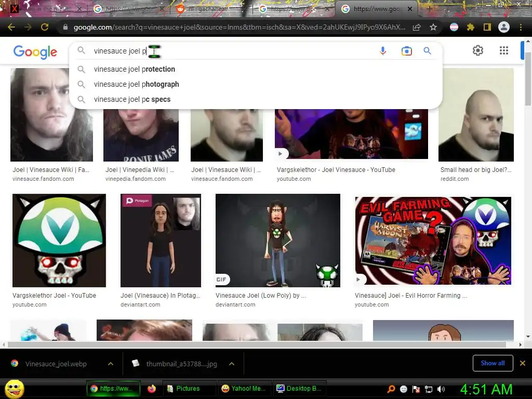Click 'Vinesauce] Joel - Evil Horror Farming' caption
Screen dimensions: 532x399
pyautogui.click(x=411, y=296)
